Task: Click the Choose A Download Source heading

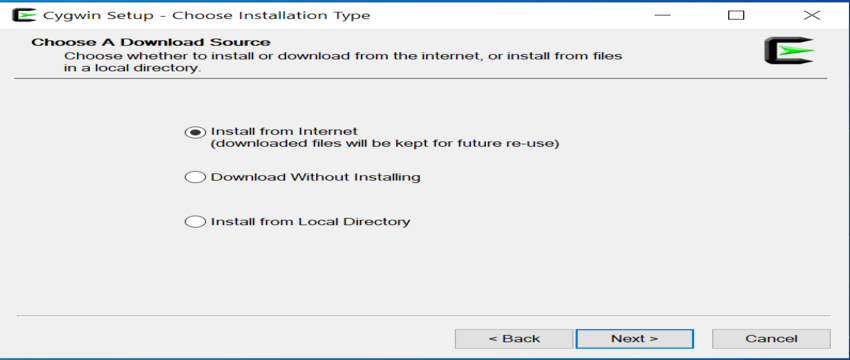Action: pyautogui.click(x=151, y=42)
